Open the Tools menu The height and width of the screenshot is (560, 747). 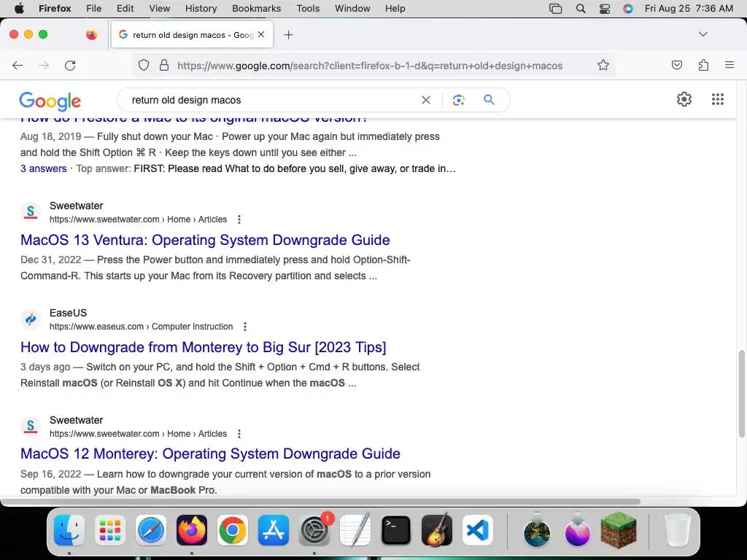(x=308, y=8)
